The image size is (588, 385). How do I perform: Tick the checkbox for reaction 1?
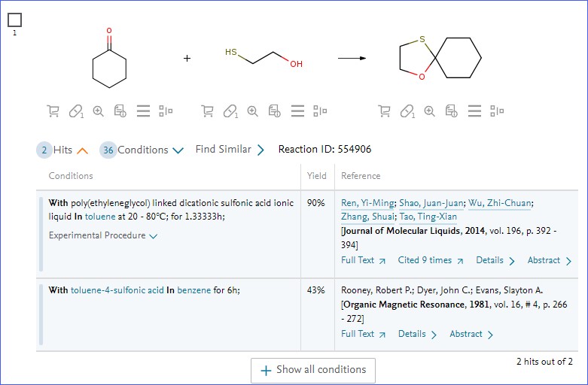click(x=14, y=20)
